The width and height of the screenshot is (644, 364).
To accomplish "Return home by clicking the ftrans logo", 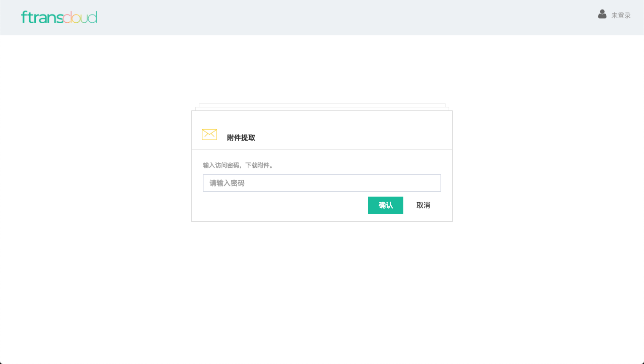I will [58, 17].
